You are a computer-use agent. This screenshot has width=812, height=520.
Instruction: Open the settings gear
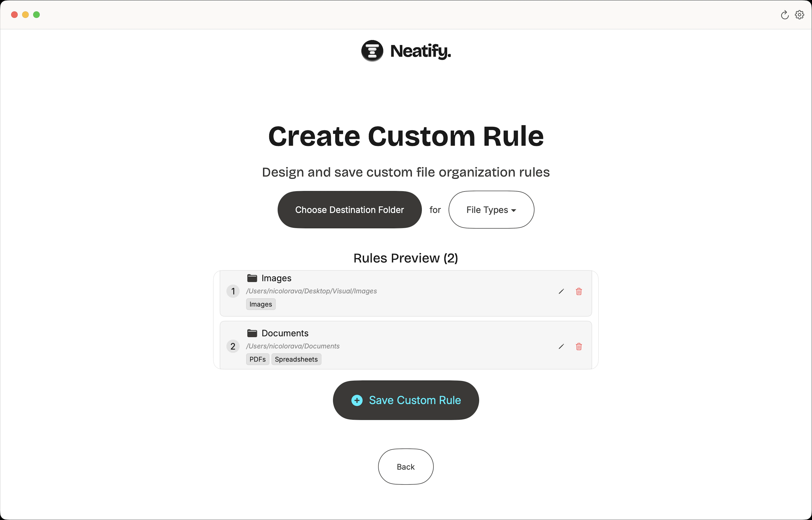point(799,14)
